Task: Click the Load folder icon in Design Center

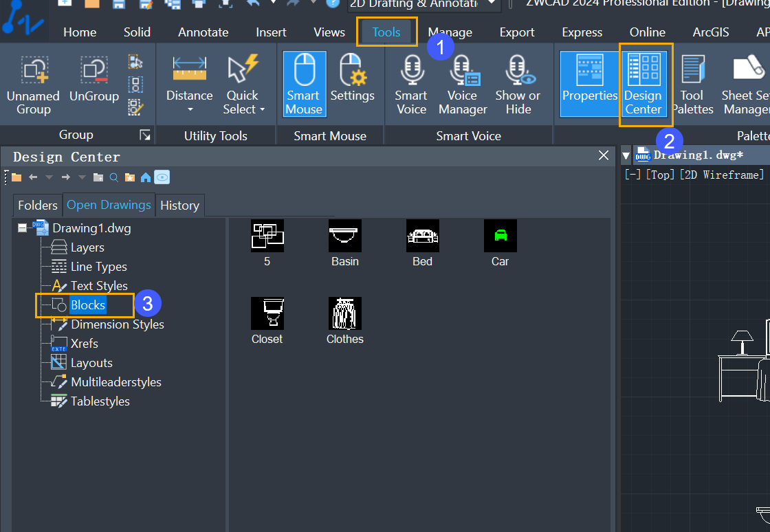Action: [x=16, y=177]
